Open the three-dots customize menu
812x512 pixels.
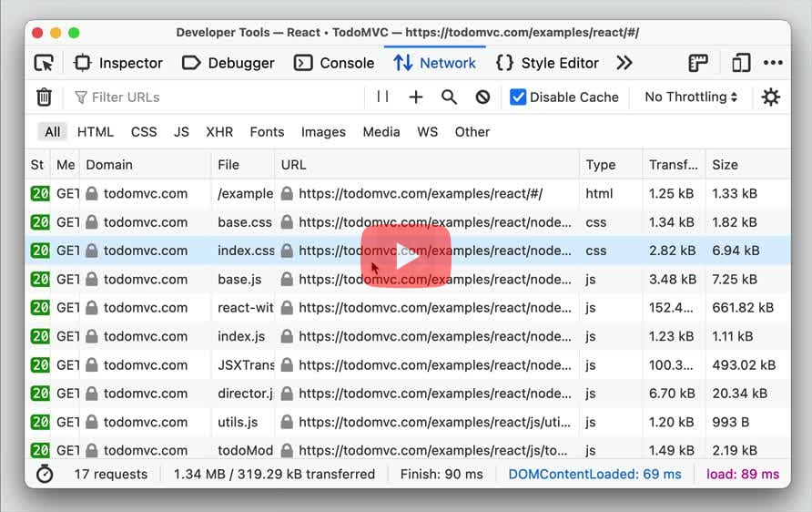pos(773,63)
